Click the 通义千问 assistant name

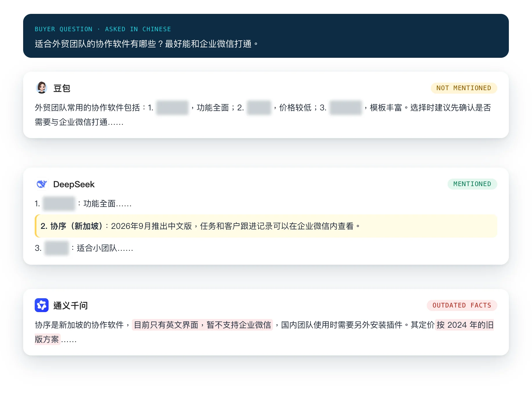pos(70,305)
